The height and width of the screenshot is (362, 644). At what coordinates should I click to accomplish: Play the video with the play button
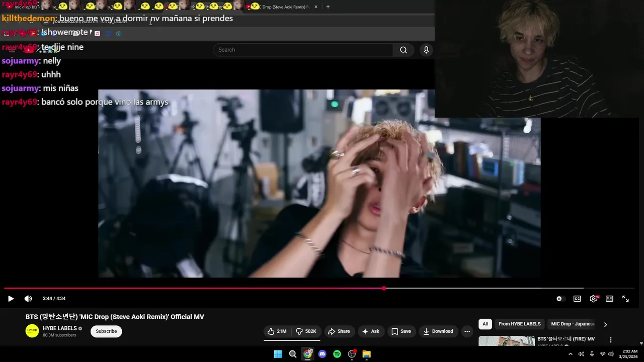(x=11, y=299)
